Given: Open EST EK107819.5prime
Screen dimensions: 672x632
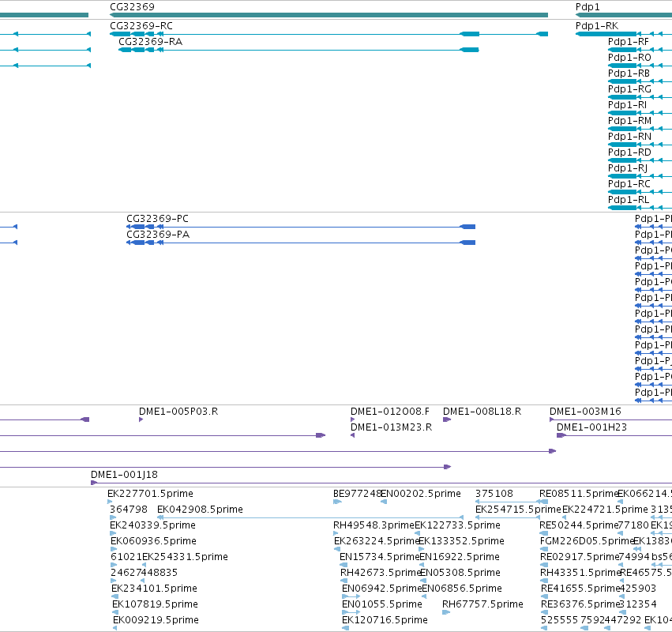Looking at the screenshot, I should [155, 604].
